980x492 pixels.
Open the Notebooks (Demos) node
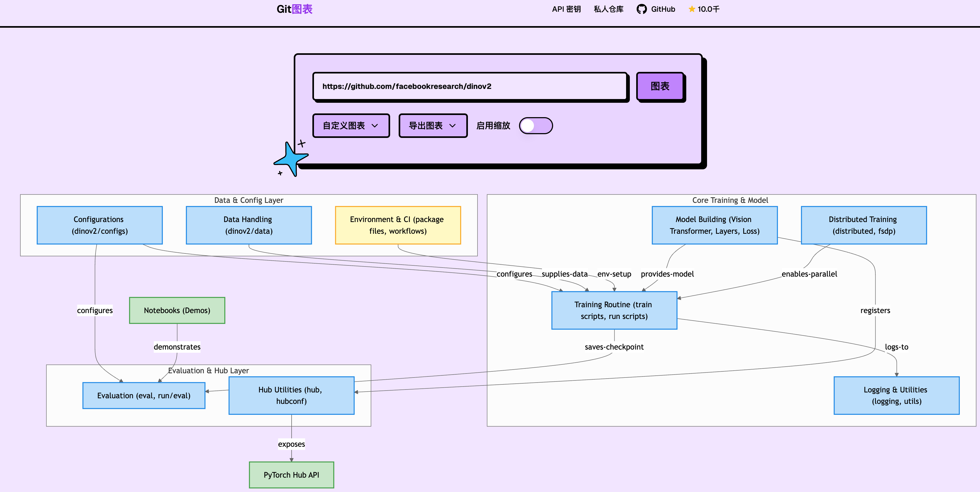(177, 310)
